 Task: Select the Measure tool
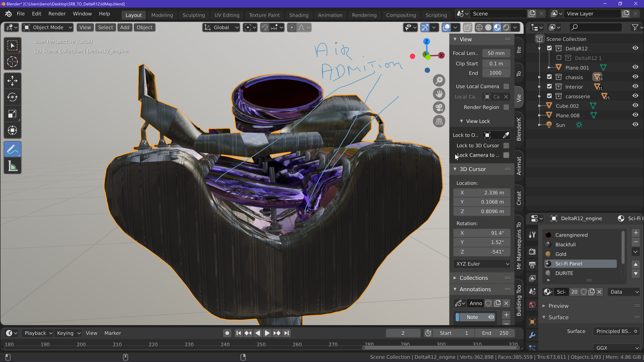[12, 166]
